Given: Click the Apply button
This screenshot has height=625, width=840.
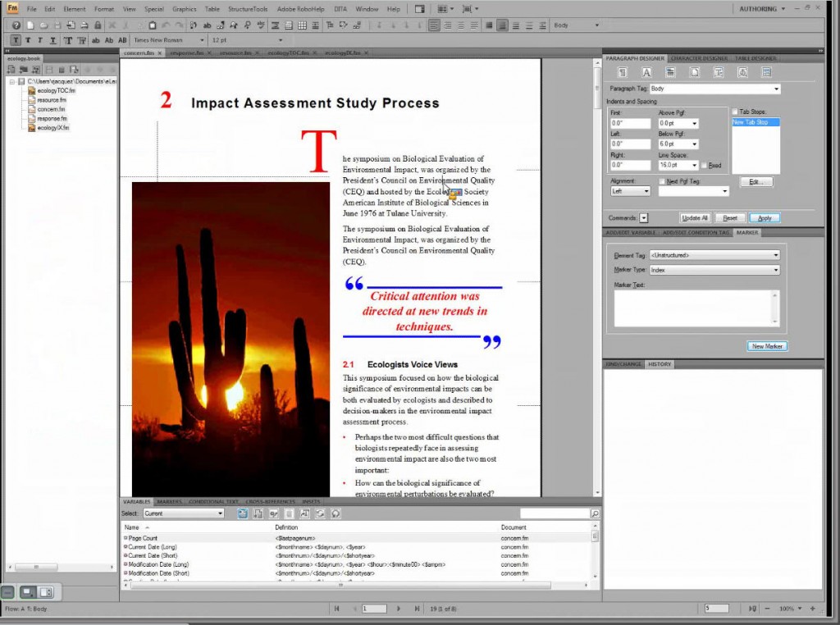Looking at the screenshot, I should pyautogui.click(x=765, y=218).
